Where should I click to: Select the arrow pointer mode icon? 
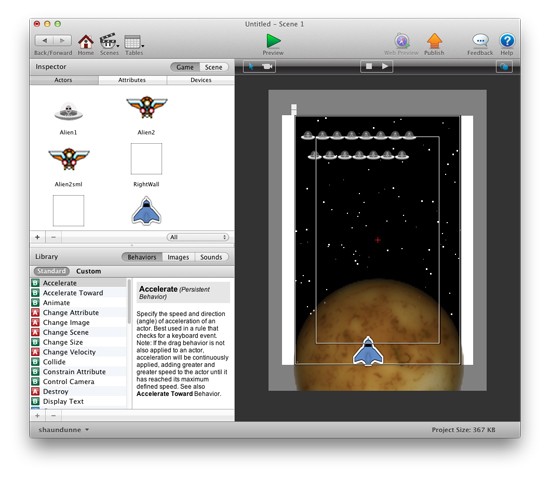[251, 66]
